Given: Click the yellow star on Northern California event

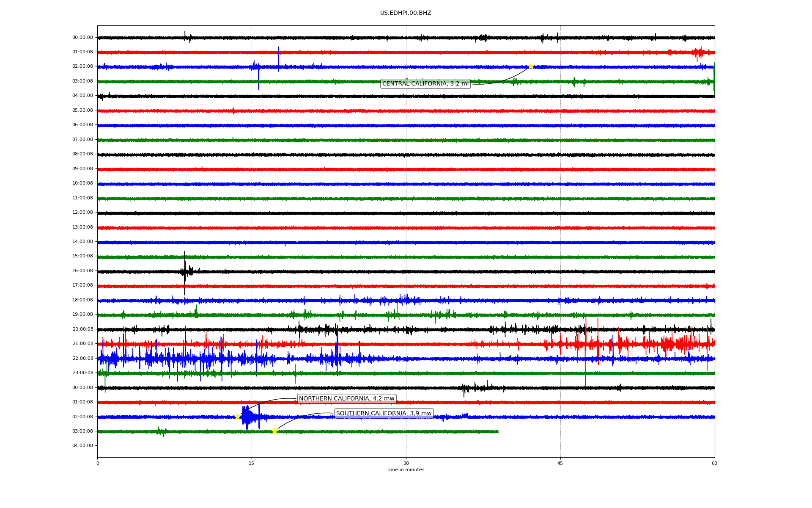Looking at the screenshot, I should click(237, 417).
